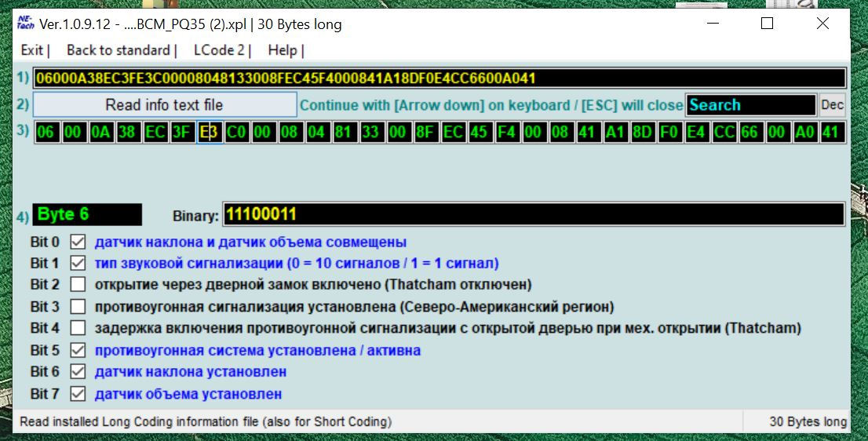868x441 pixels.
Task: Close the coding window
Action: coord(822,24)
